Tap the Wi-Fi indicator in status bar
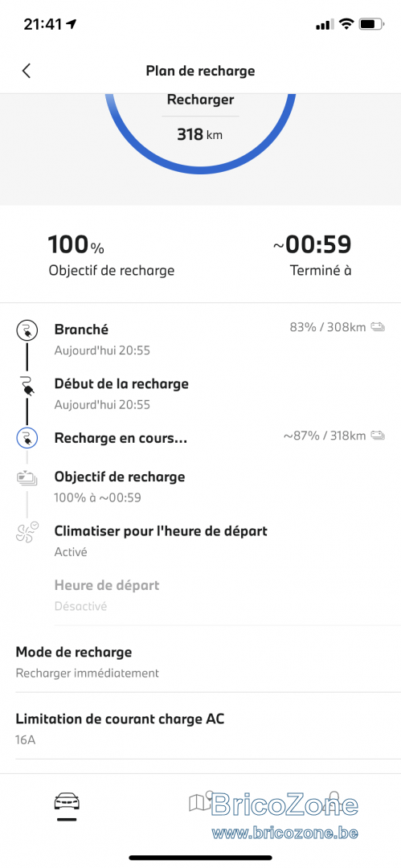 (346, 24)
